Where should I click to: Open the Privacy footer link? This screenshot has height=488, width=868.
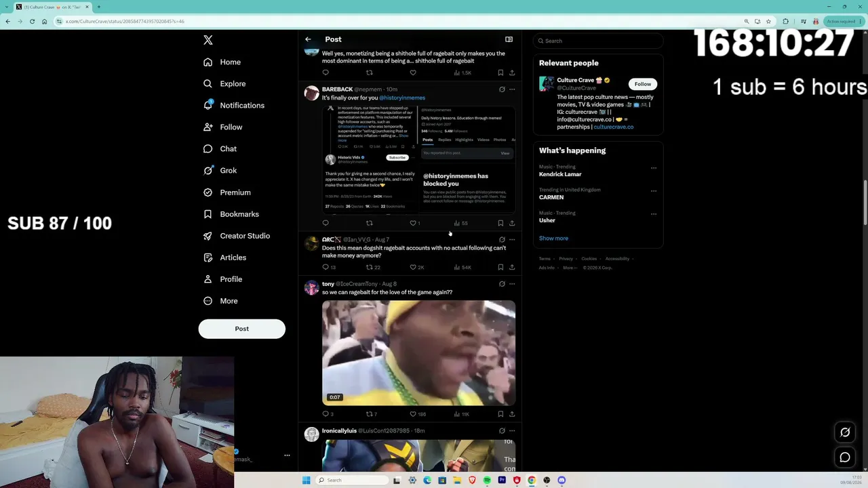click(x=566, y=259)
